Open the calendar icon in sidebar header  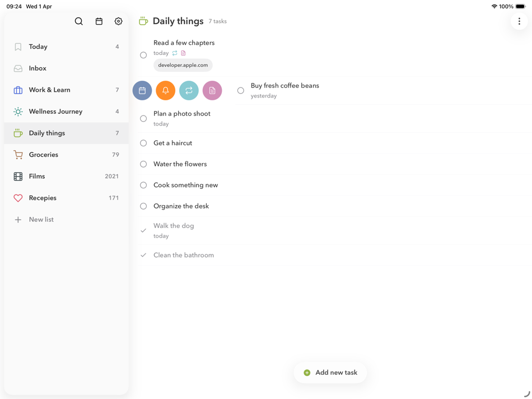99,21
